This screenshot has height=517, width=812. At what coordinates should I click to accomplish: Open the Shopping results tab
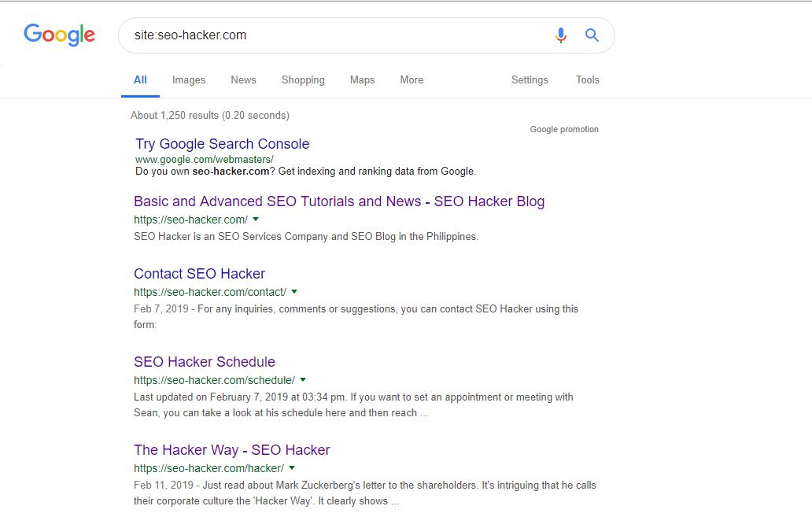tap(303, 80)
